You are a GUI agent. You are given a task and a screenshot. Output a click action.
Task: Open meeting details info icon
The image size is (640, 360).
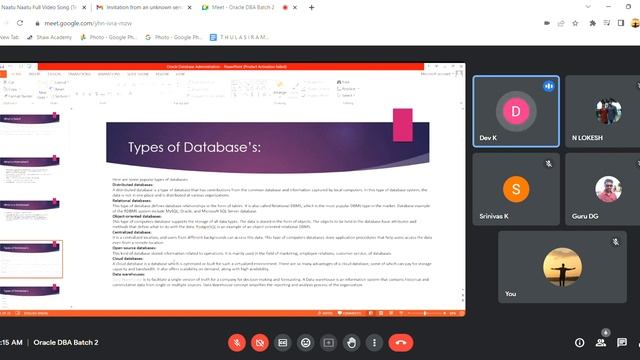point(579,343)
